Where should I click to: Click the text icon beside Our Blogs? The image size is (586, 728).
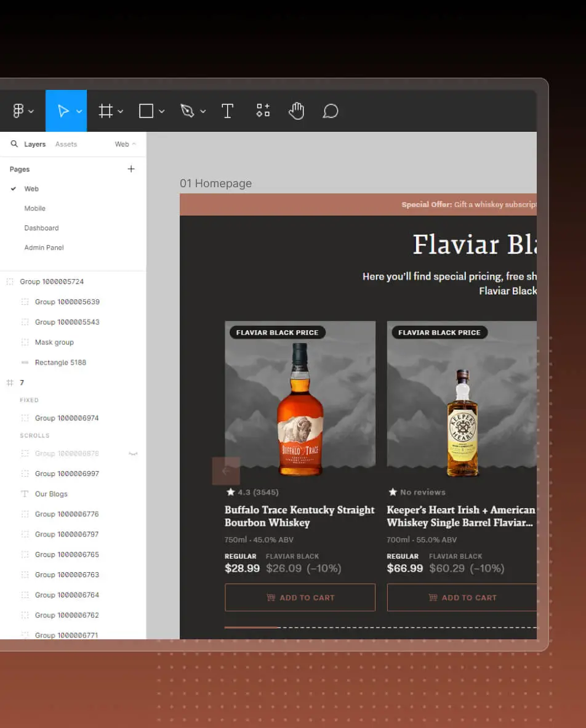25,494
